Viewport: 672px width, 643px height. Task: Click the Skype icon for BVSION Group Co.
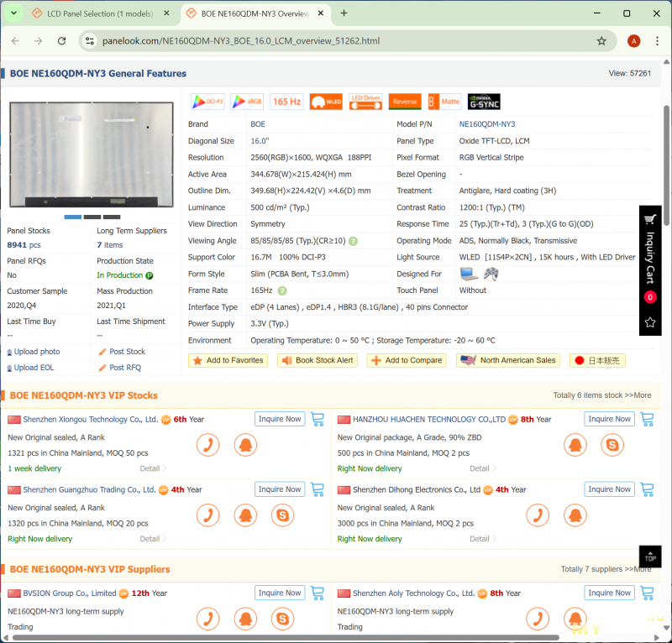pos(283,619)
